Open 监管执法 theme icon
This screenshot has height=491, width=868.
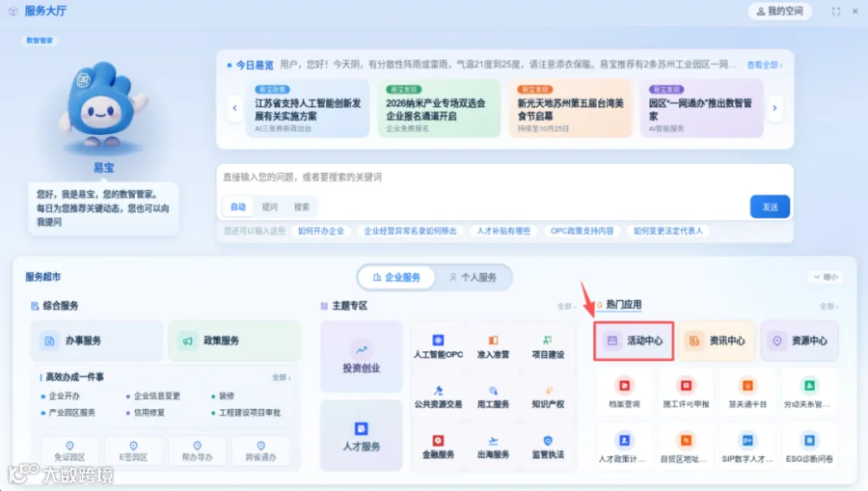548,441
